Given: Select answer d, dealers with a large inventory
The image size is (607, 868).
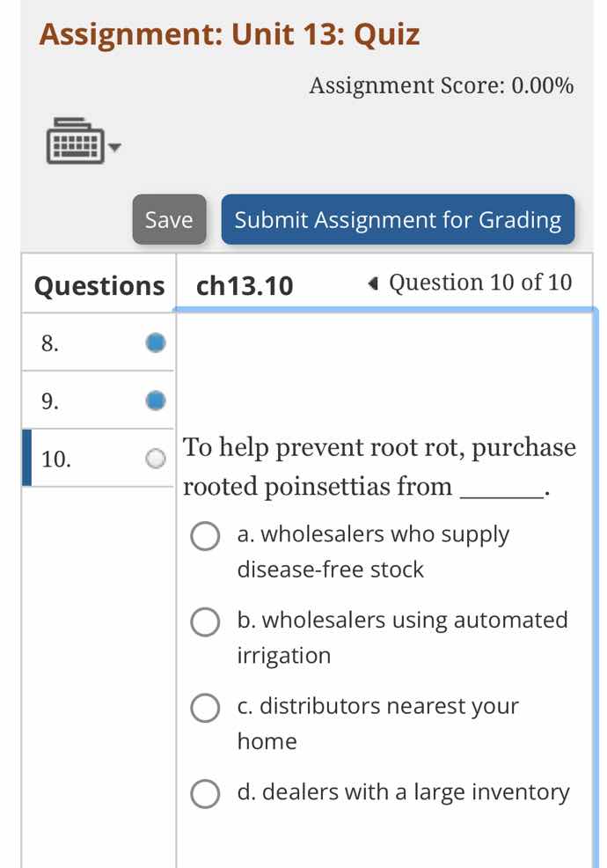Looking at the screenshot, I should click(205, 793).
